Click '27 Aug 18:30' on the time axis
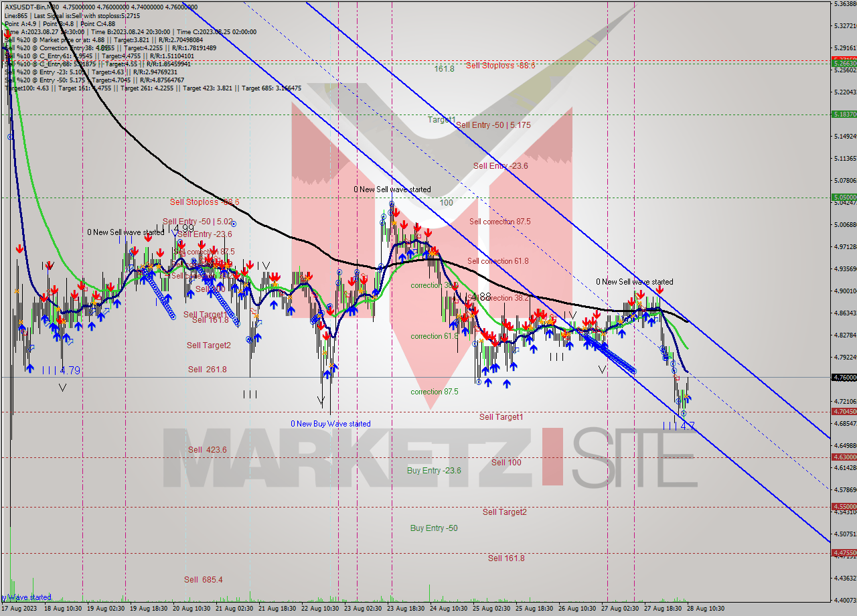The width and height of the screenshot is (857, 616). coord(664,609)
